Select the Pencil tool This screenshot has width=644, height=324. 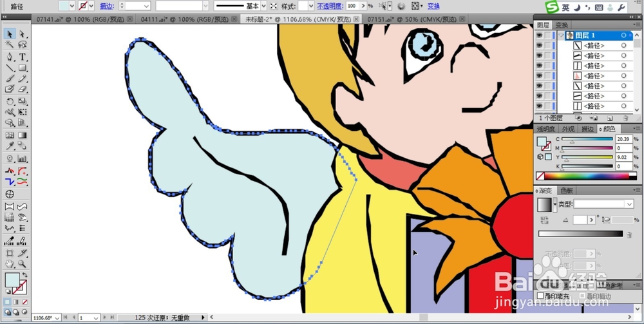tap(22, 79)
